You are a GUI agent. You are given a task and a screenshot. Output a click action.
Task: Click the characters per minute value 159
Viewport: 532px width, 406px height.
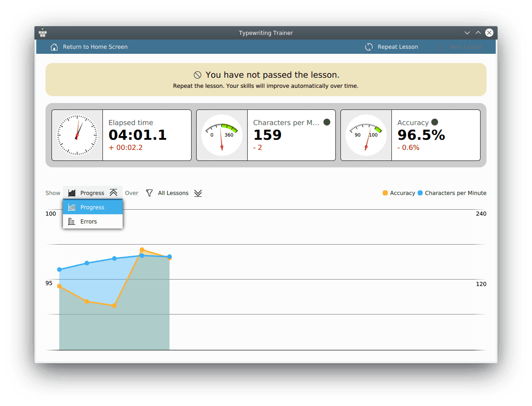[x=267, y=135]
